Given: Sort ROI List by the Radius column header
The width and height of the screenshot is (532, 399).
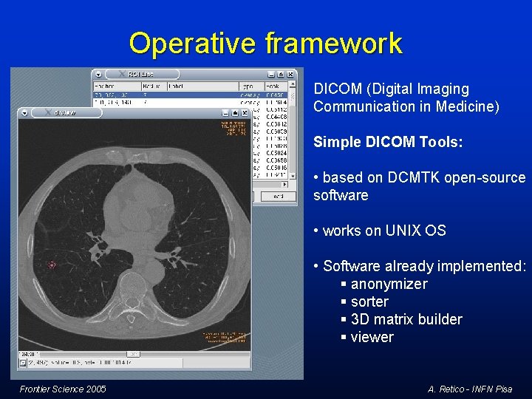Looking at the screenshot, I should coord(154,86).
